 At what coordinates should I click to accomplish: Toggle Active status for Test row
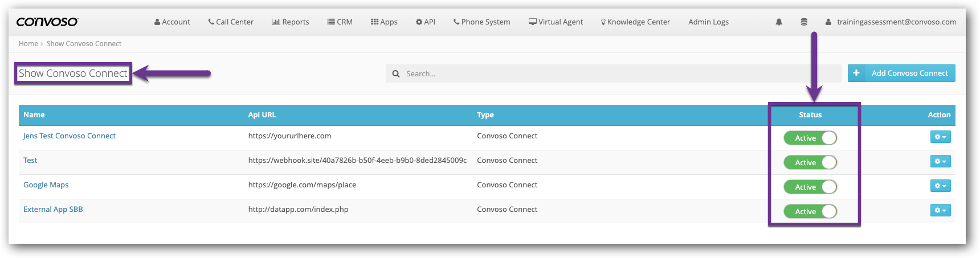coord(810,162)
